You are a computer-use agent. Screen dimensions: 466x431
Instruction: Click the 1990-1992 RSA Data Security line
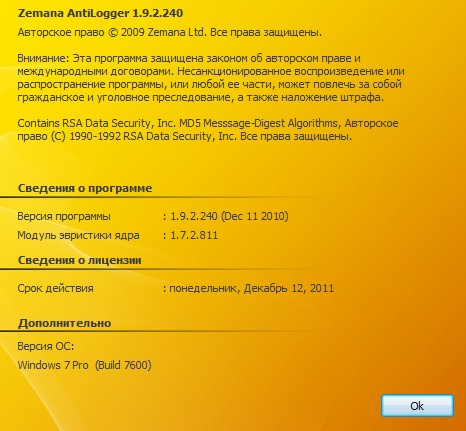[185, 137]
